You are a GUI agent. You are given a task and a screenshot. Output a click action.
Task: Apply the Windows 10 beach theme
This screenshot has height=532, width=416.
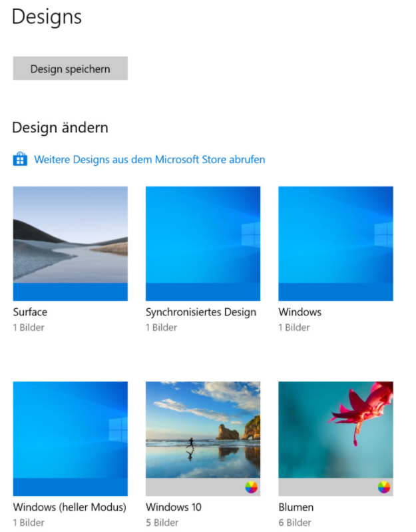click(x=203, y=439)
